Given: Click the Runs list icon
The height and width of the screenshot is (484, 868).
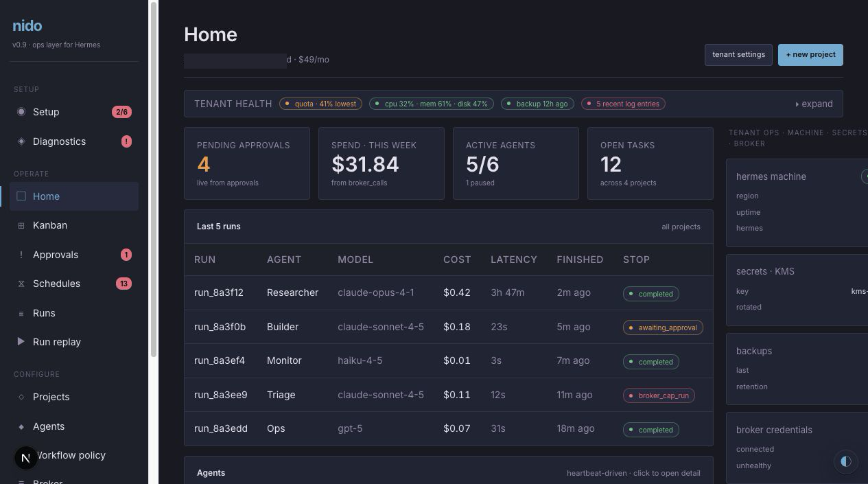Looking at the screenshot, I should tap(21, 313).
